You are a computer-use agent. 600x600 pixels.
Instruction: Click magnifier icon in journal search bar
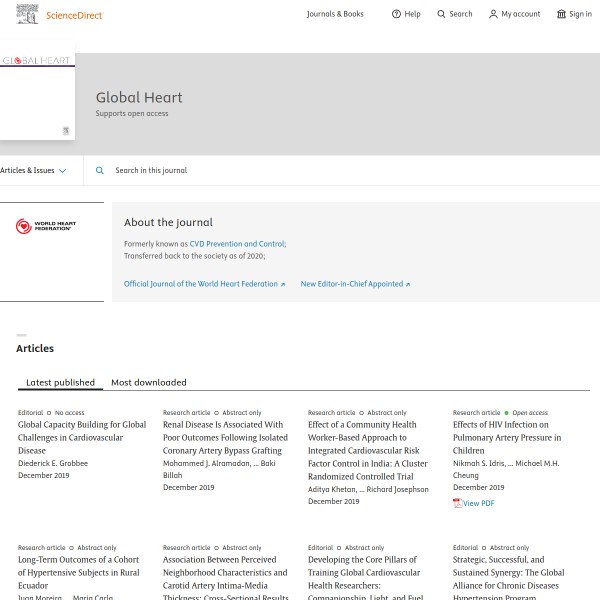tap(99, 171)
